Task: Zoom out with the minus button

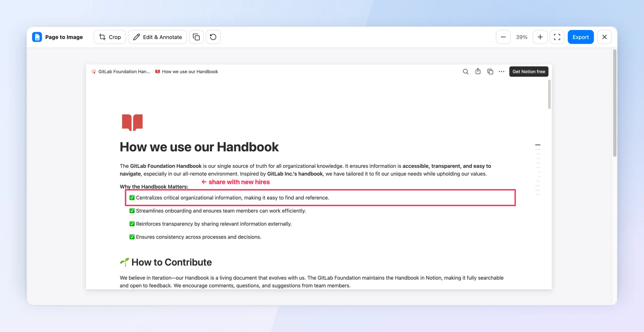Action: 503,37
